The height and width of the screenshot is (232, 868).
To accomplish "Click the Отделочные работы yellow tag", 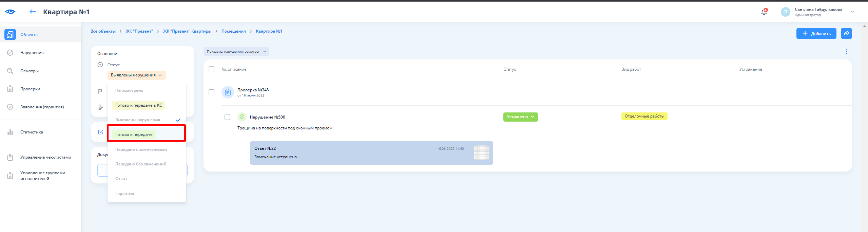I will click(x=644, y=116).
